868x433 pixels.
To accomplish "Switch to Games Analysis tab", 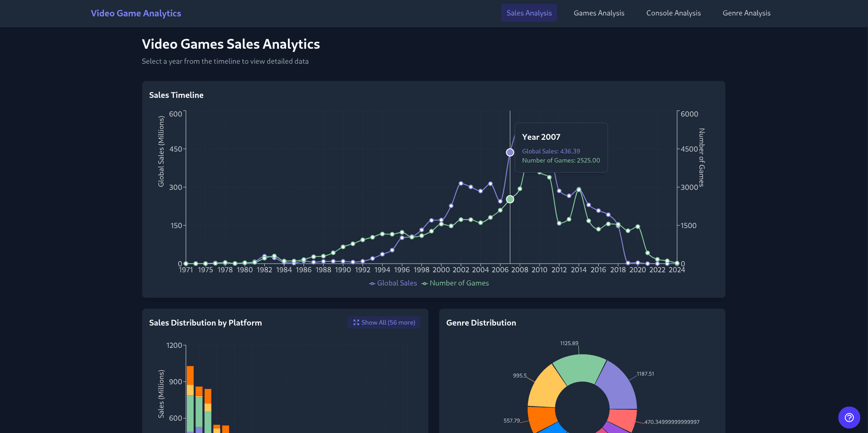I will (599, 13).
